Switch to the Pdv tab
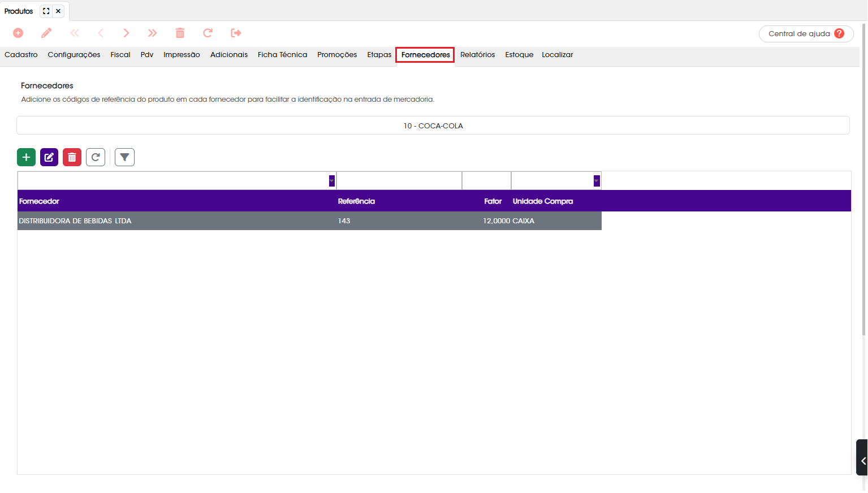 click(x=147, y=55)
